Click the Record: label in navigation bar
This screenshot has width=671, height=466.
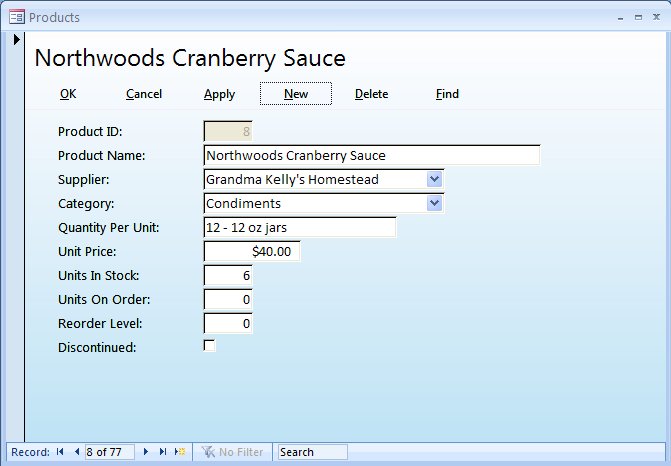click(30, 452)
